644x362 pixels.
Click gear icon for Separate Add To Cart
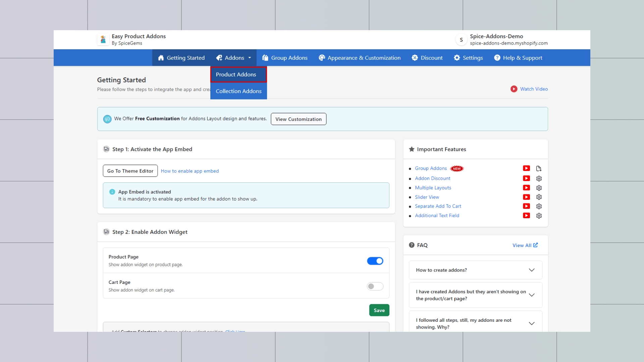click(x=539, y=206)
